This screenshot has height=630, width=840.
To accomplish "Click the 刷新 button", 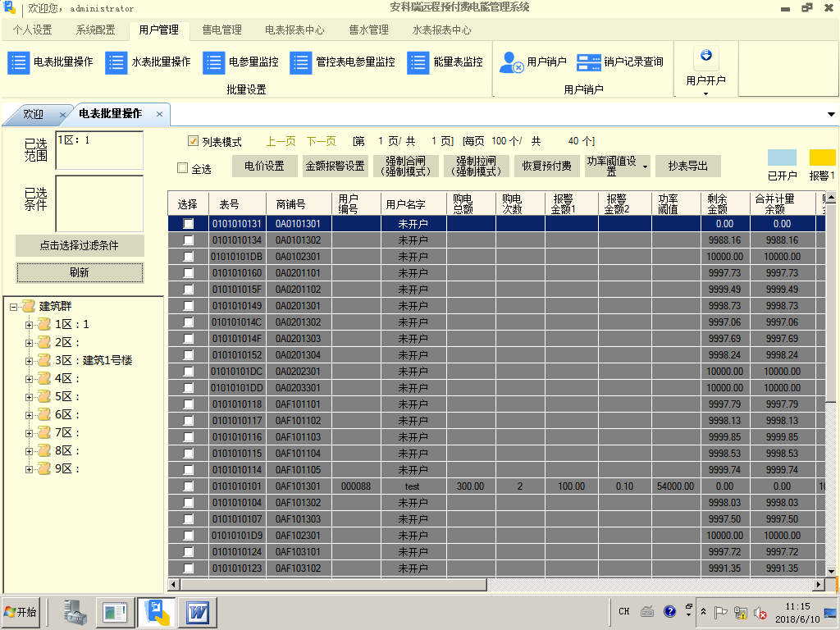I will (x=80, y=272).
